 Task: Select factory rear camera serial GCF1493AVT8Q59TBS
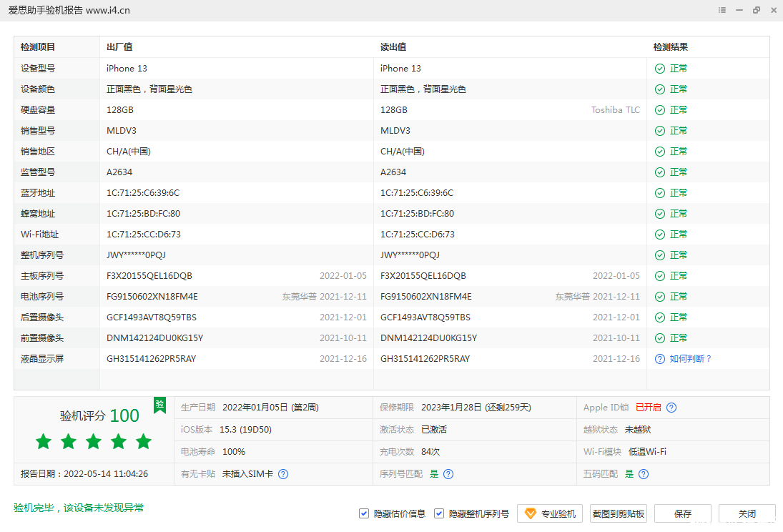pos(152,317)
